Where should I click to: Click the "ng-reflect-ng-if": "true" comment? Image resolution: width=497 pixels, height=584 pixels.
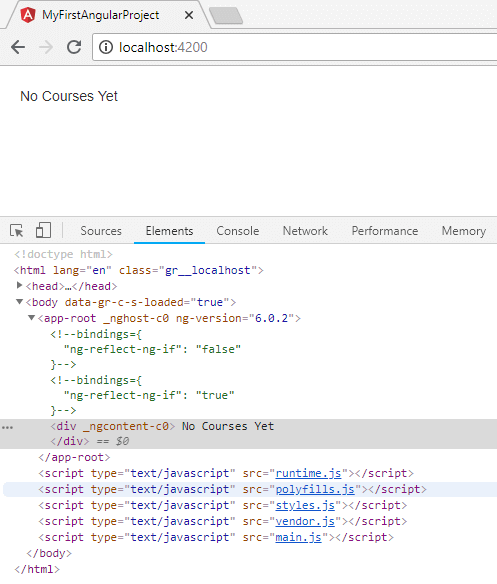149,395
